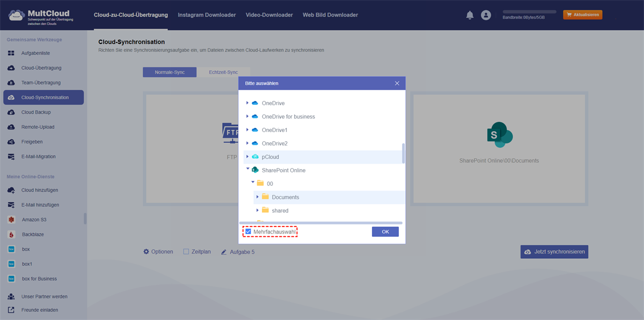Click the SharePoint Online target logo
Image resolution: width=644 pixels, height=320 pixels.
[x=500, y=135]
